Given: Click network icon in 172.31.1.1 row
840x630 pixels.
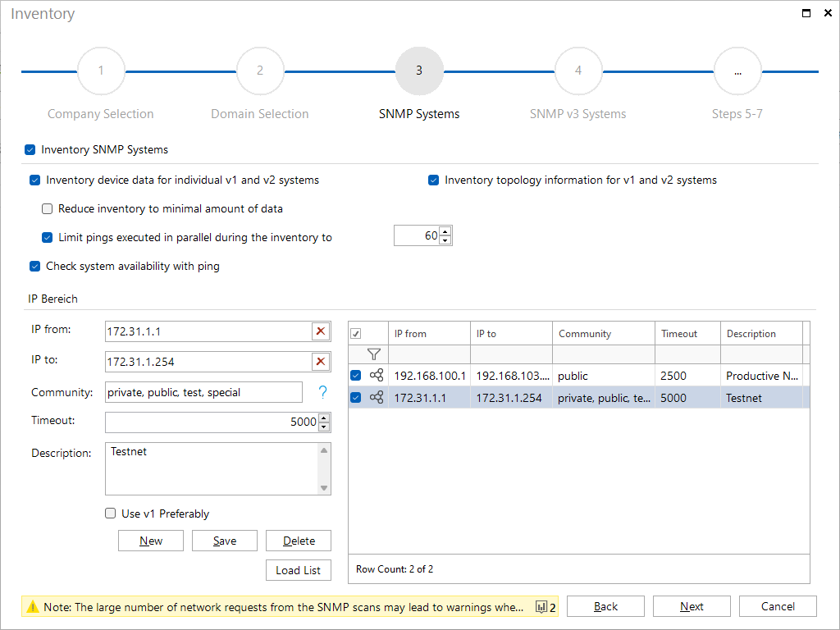Looking at the screenshot, I should coord(377,398).
